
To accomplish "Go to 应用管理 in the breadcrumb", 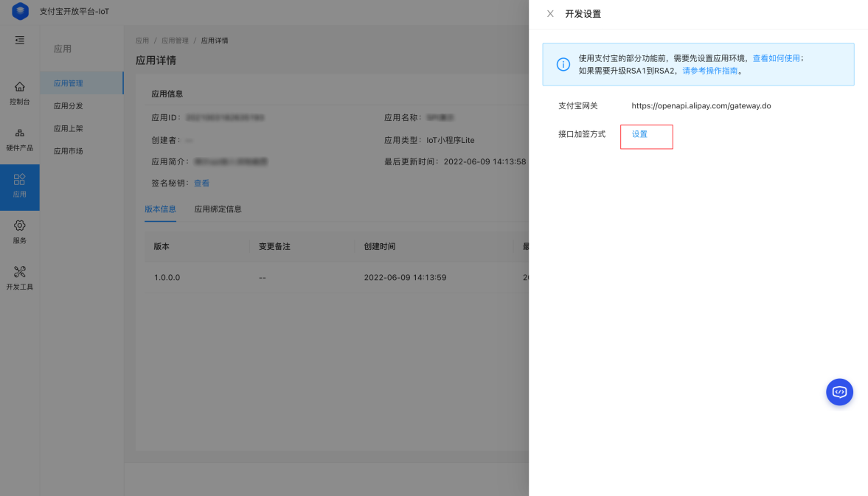I will (175, 41).
